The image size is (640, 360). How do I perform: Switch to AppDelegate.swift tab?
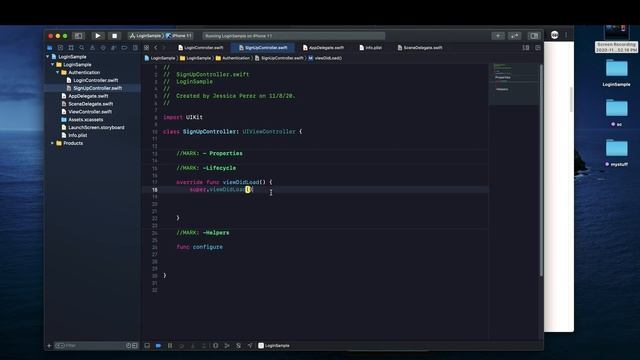coord(323,48)
